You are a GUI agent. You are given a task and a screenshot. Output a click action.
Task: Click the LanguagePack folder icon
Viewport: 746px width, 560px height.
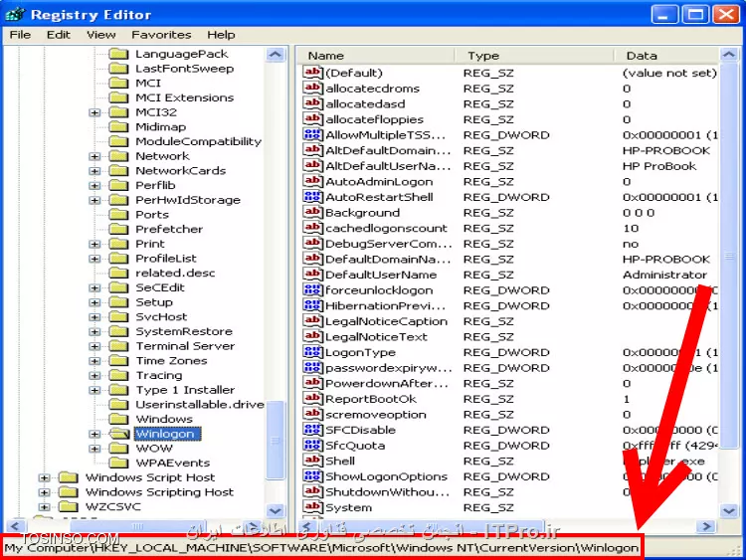click(118, 54)
